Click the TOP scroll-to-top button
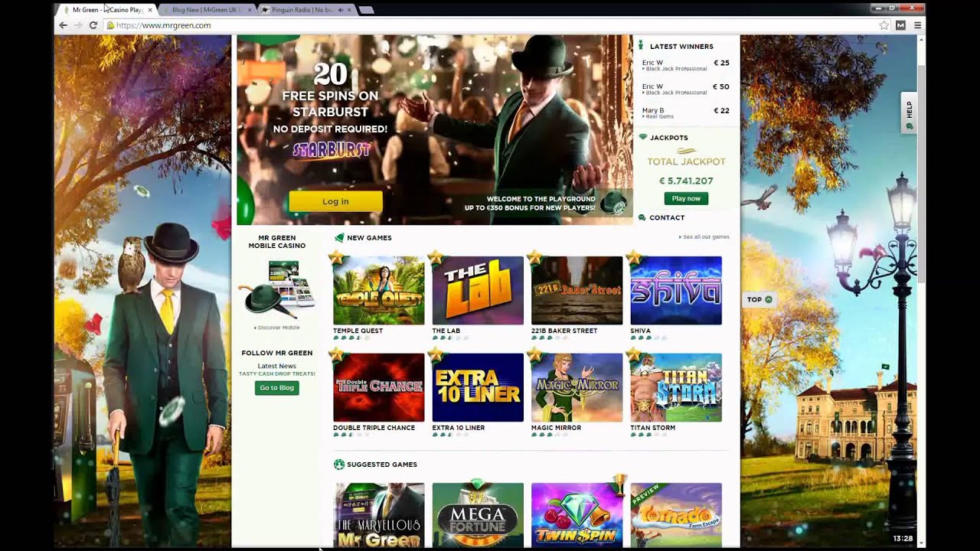Viewport: 980px width, 551px height. pos(759,299)
